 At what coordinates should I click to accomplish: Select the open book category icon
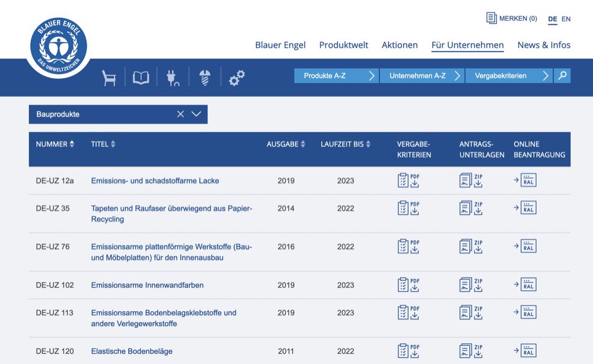141,78
